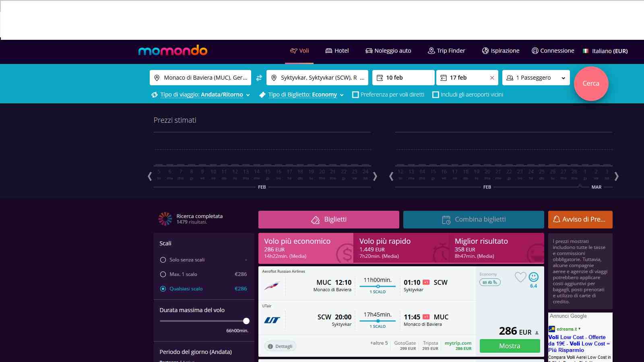The width and height of the screenshot is (644, 362).
Task: Show next dates in departure price chart
Action: click(x=375, y=176)
